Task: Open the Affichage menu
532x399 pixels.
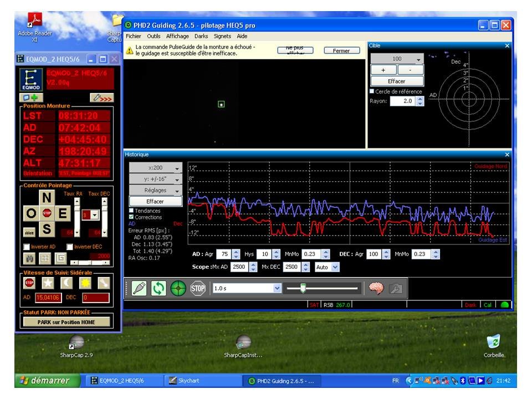Action: 177,36
